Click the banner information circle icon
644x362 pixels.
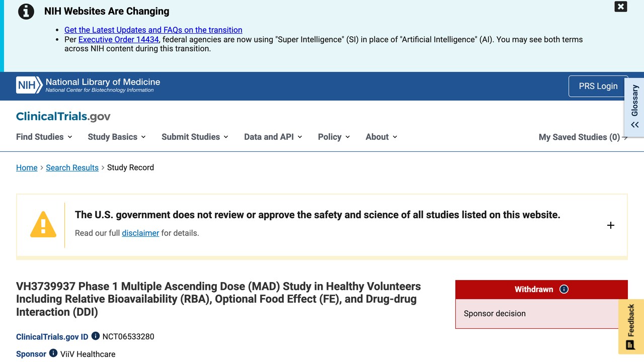pos(26,11)
